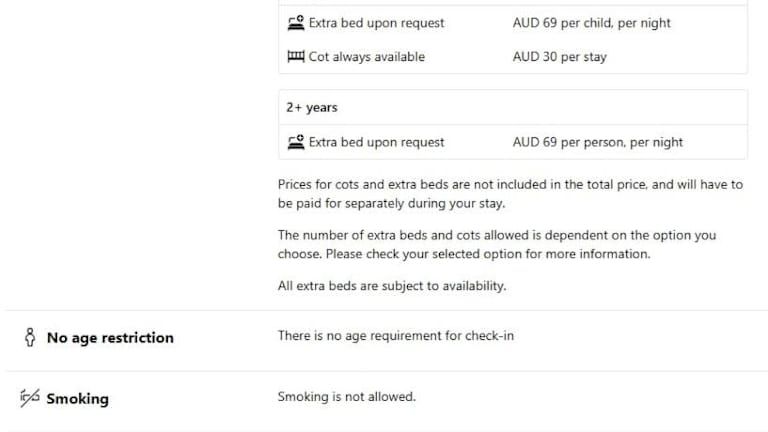Click 'There is no age requirement for check-in'

coord(395,336)
